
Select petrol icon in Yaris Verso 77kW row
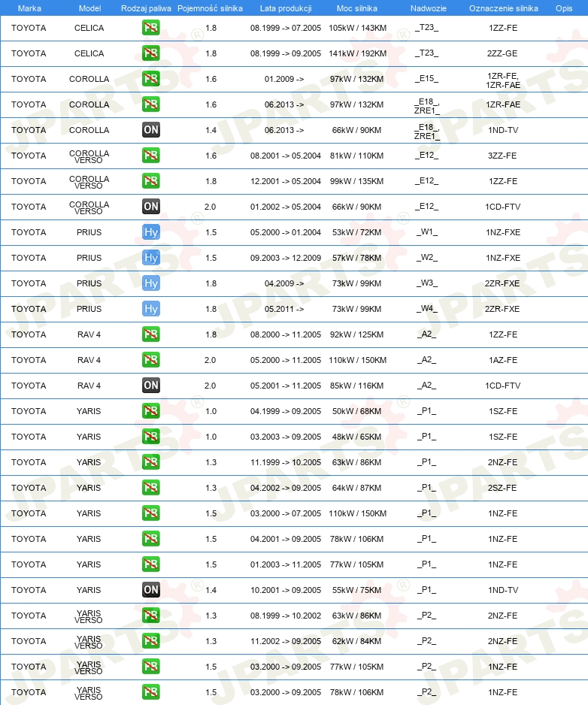[x=150, y=667]
